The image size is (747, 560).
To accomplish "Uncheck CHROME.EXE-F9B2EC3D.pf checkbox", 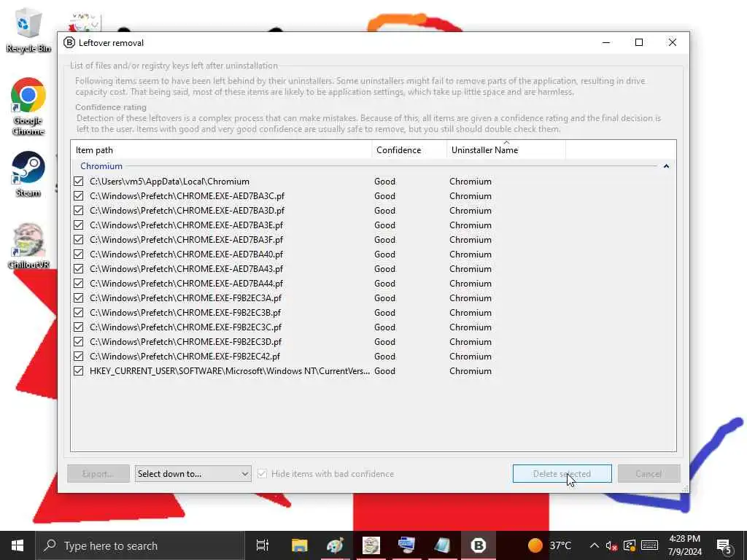I will 79,342.
